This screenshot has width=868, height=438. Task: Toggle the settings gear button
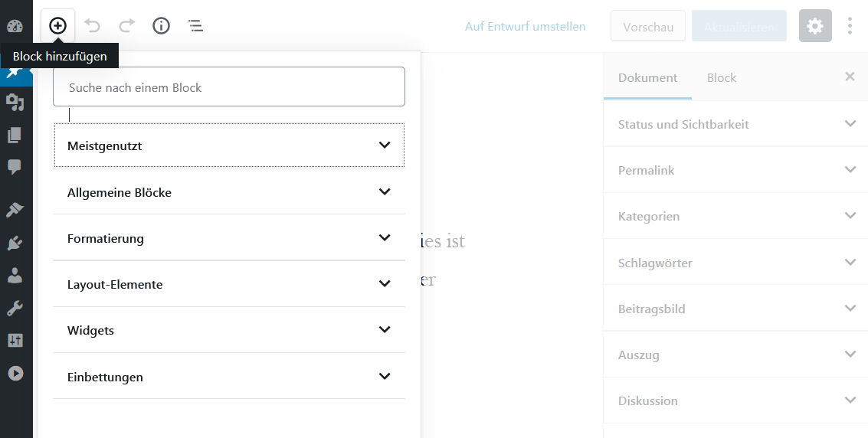pyautogui.click(x=815, y=25)
